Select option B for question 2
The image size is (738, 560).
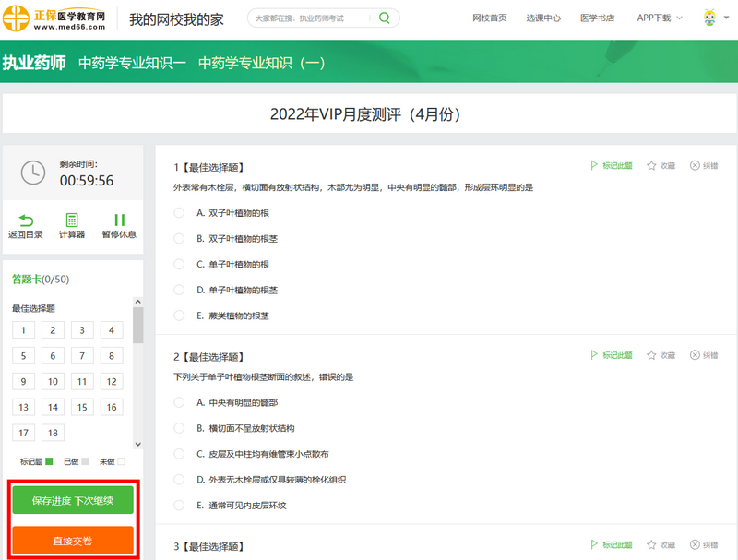[x=179, y=428]
